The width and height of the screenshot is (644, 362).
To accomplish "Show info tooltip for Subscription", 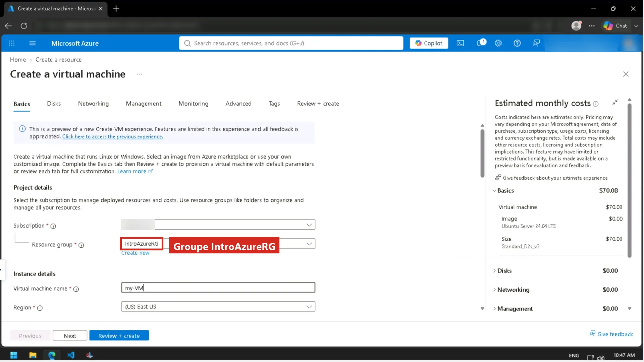I will [x=53, y=226].
